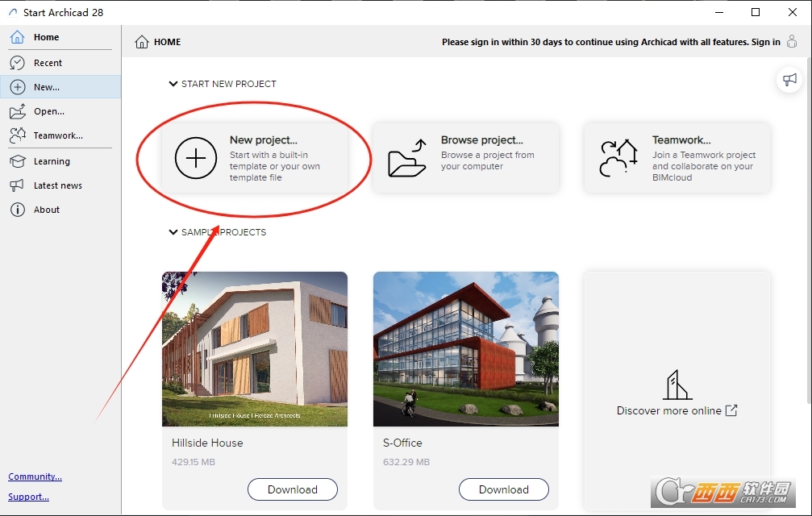
Task: Click the user account sign-in icon
Action: click(792, 41)
